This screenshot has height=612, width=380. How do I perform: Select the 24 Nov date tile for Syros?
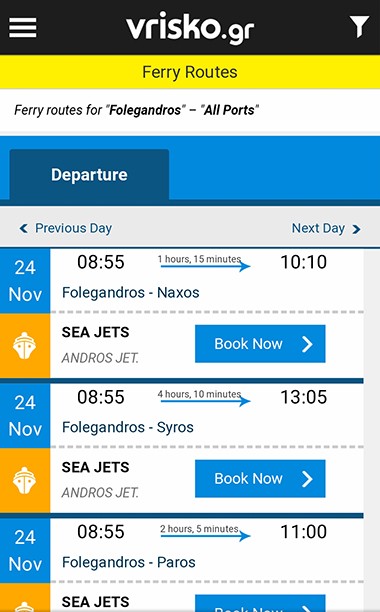pyautogui.click(x=25, y=416)
